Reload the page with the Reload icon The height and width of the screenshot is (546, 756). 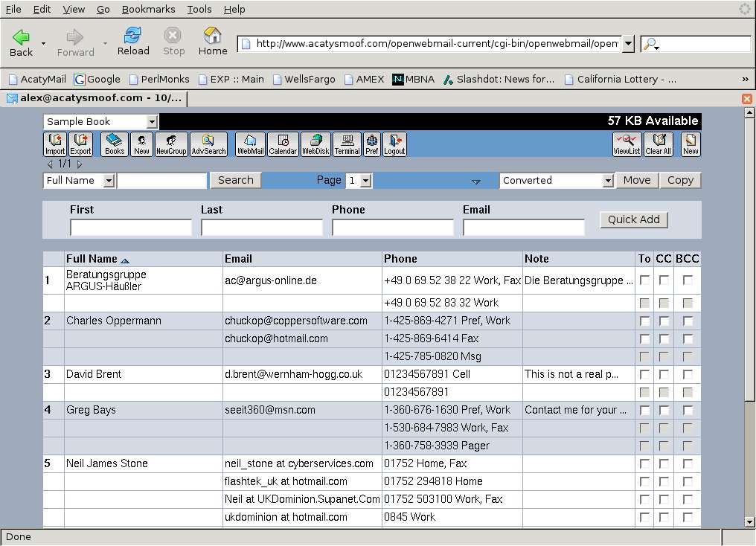[133, 42]
